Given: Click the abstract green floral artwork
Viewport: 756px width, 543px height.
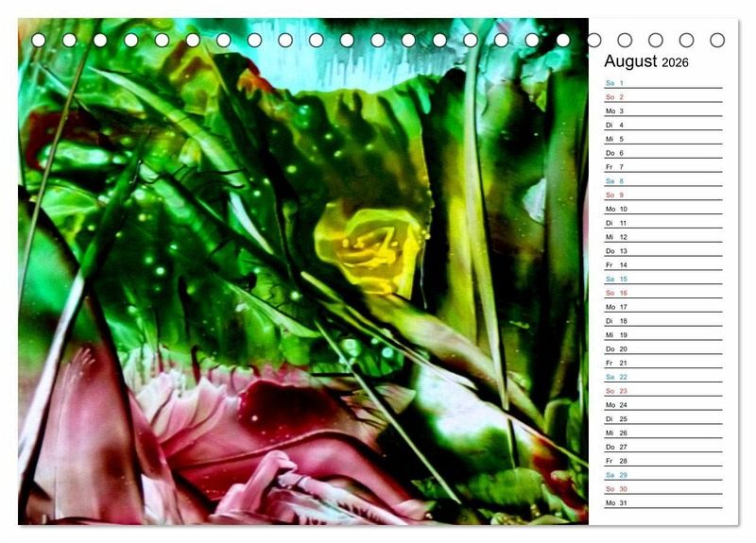Looking at the screenshot, I should 303,271.
